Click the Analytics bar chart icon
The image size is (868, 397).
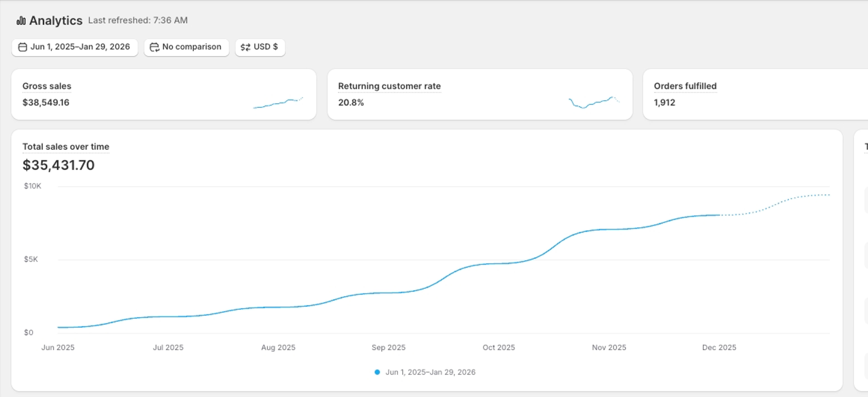point(21,21)
